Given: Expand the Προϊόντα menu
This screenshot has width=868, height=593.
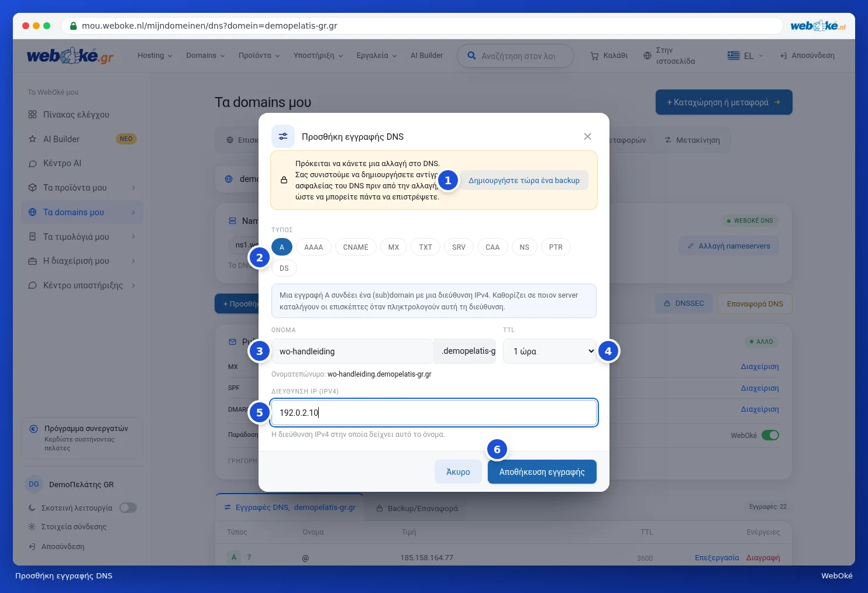Looking at the screenshot, I should 259,56.
